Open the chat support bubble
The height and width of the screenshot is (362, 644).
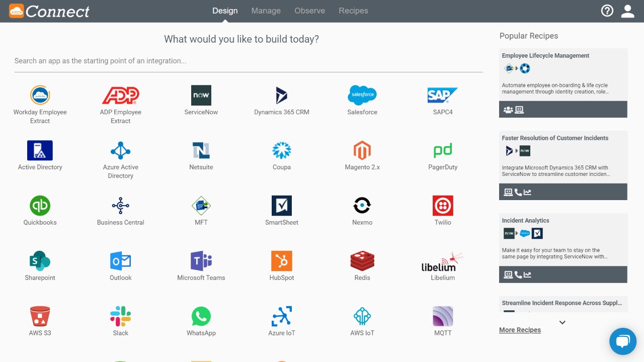pos(623,341)
